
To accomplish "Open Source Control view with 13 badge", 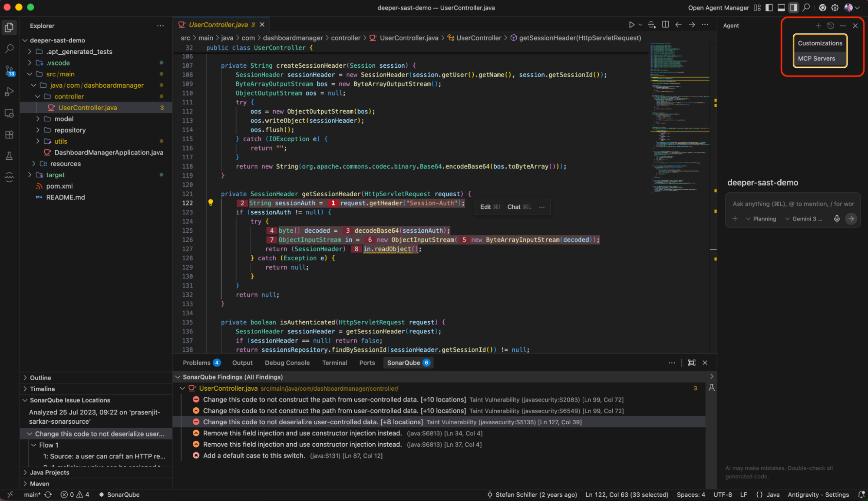I will [x=9, y=70].
